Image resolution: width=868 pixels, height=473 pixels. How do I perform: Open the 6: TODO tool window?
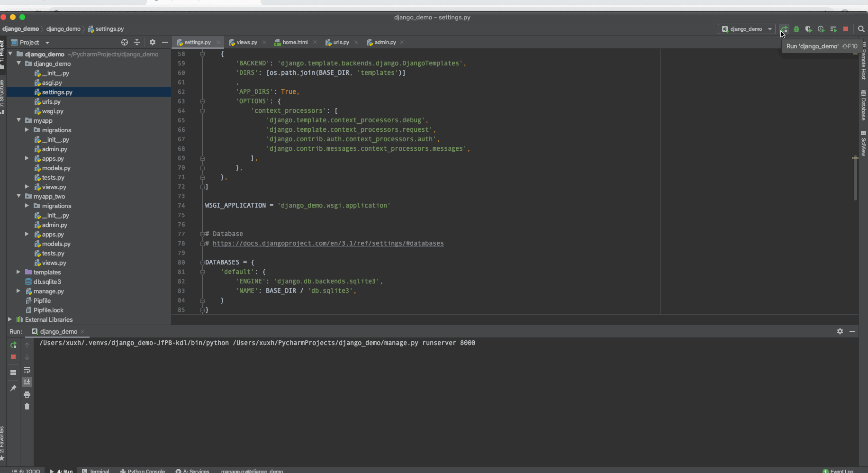[26, 471]
